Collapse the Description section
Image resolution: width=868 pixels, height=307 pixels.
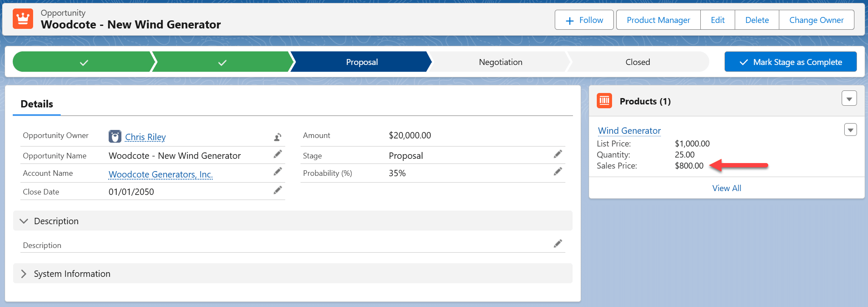pyautogui.click(x=24, y=221)
